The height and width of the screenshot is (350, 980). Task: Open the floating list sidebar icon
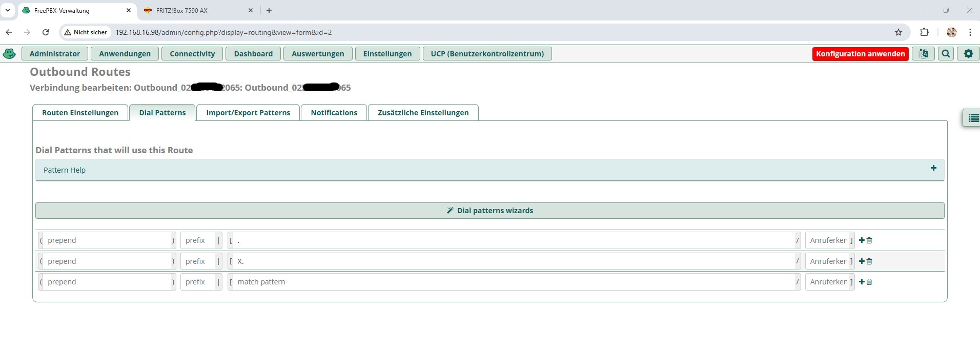(973, 118)
